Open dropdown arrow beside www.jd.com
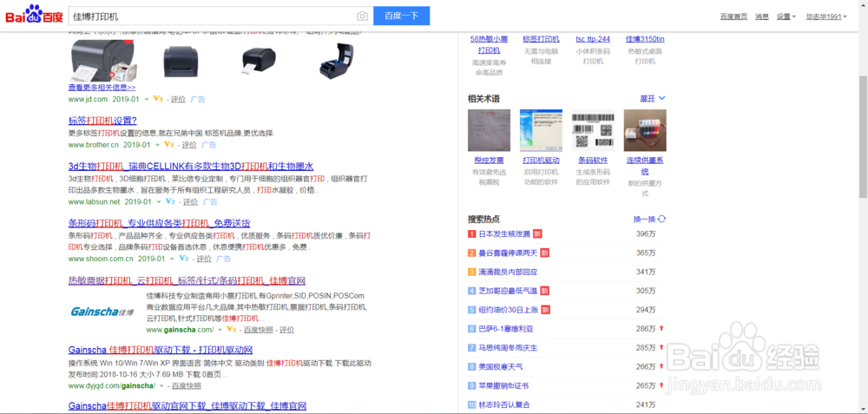The image size is (868, 414). [x=146, y=99]
